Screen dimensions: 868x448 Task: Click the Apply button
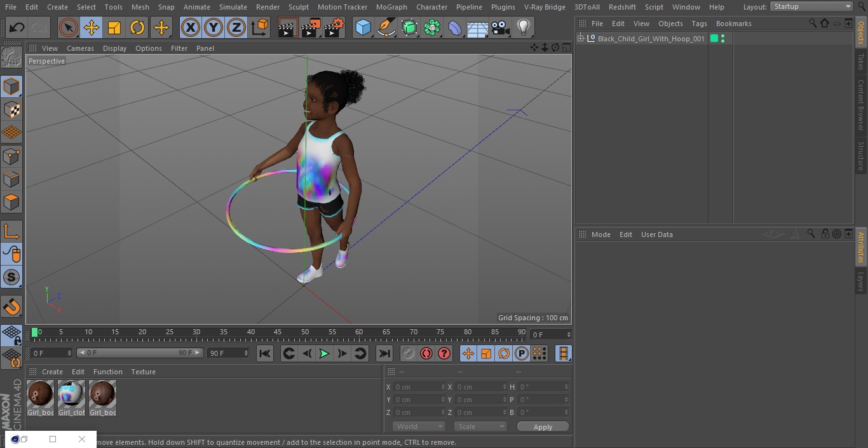pyautogui.click(x=543, y=426)
